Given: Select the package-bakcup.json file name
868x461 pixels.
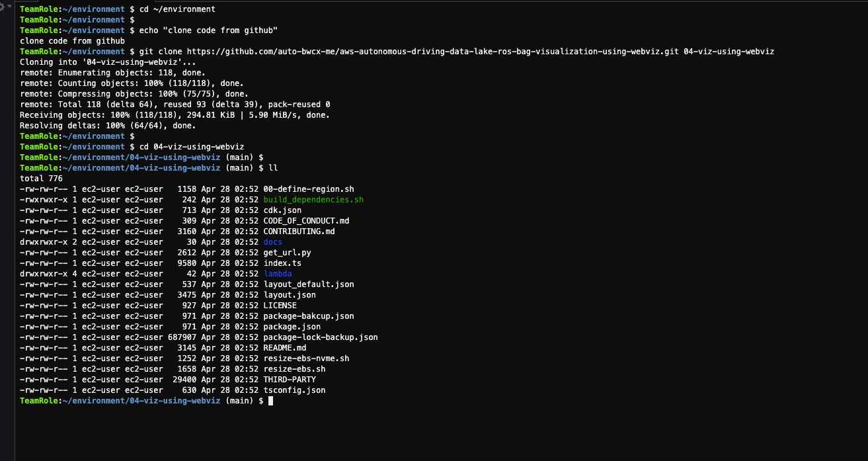Looking at the screenshot, I should [x=309, y=316].
